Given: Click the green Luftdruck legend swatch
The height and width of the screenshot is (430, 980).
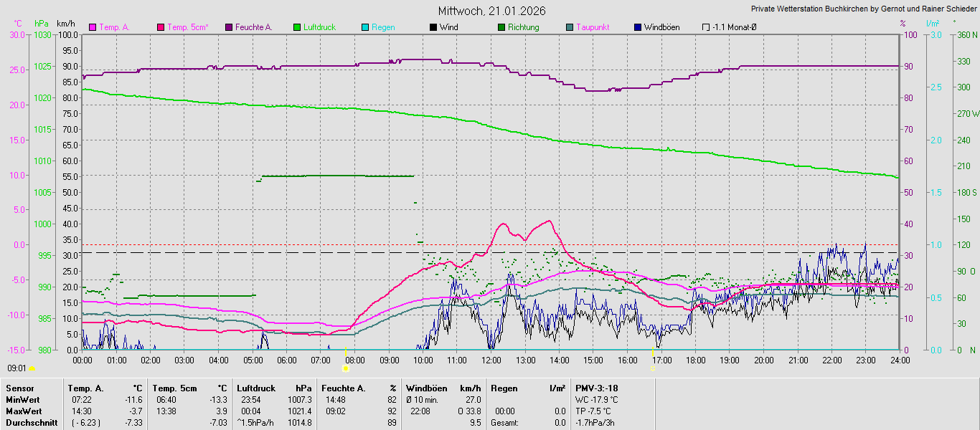Looking at the screenshot, I should click(297, 27).
